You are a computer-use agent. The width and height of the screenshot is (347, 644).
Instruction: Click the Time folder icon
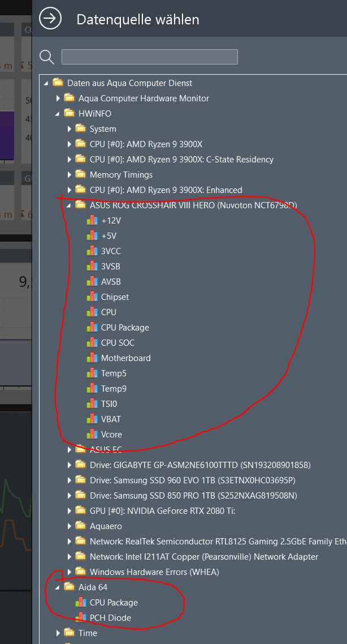[69, 633]
